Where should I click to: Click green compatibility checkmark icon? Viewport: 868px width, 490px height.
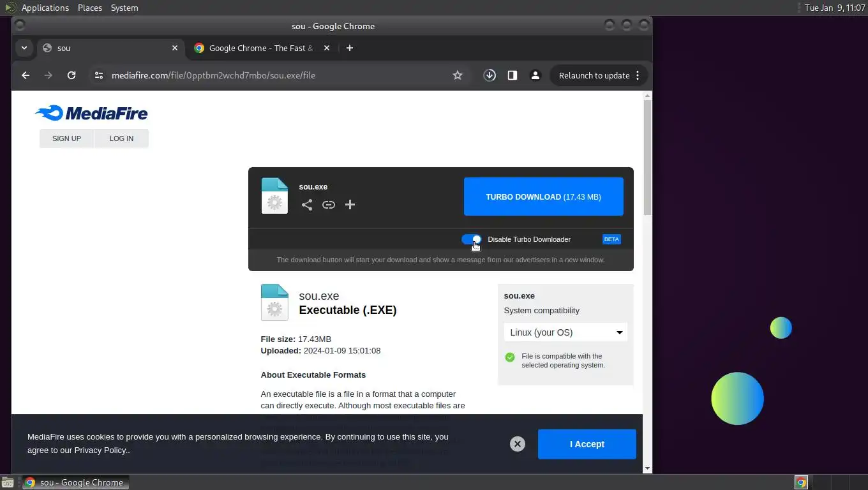point(510,357)
